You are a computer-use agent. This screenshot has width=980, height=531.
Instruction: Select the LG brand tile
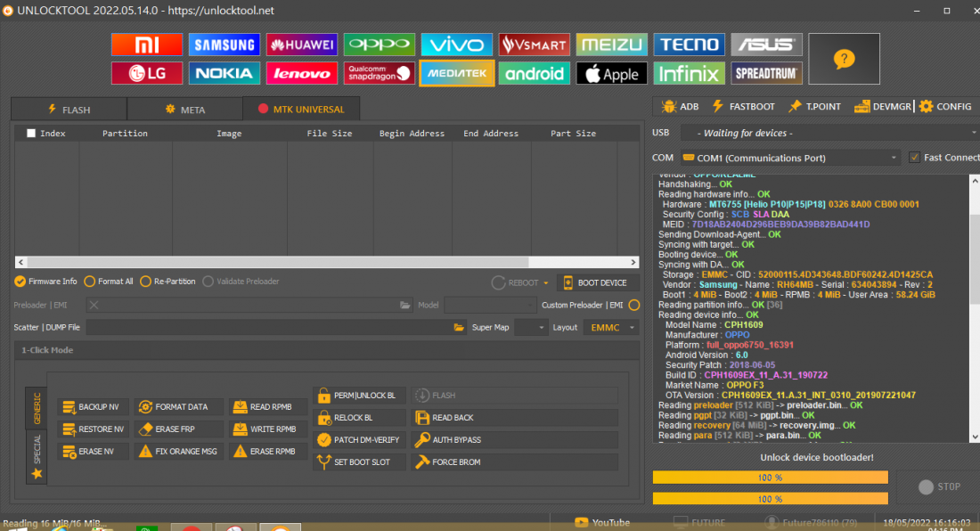click(147, 73)
